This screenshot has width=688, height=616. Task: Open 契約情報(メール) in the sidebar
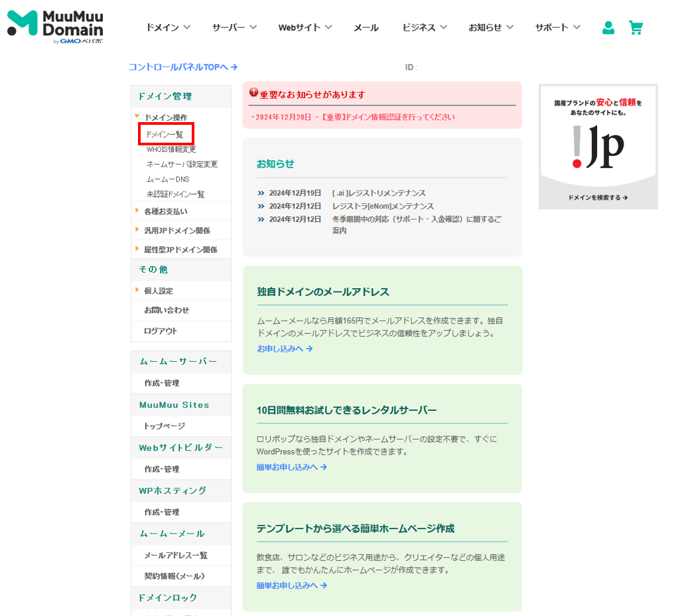[174, 576]
